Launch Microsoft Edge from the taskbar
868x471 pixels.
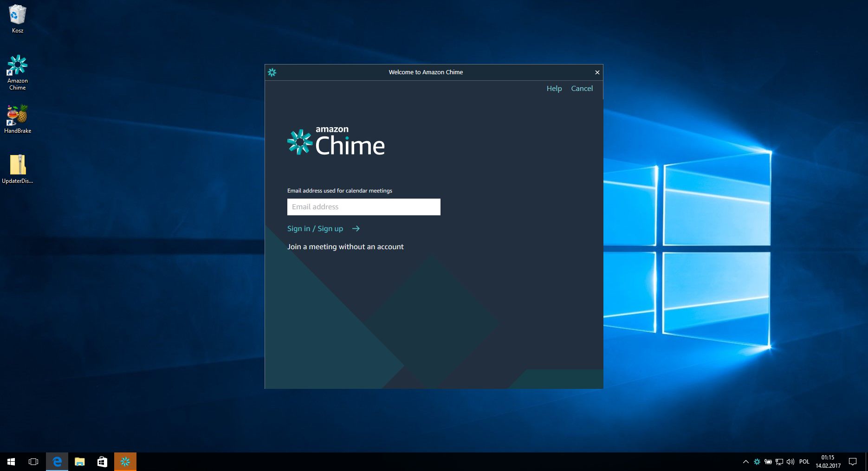[x=57, y=461]
